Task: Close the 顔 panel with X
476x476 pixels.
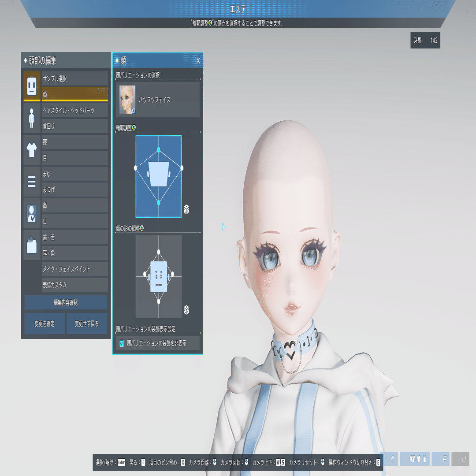Action: [198, 61]
